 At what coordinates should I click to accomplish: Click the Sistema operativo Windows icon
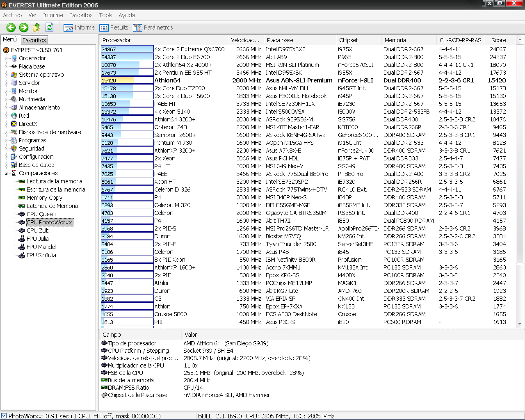tap(14, 75)
